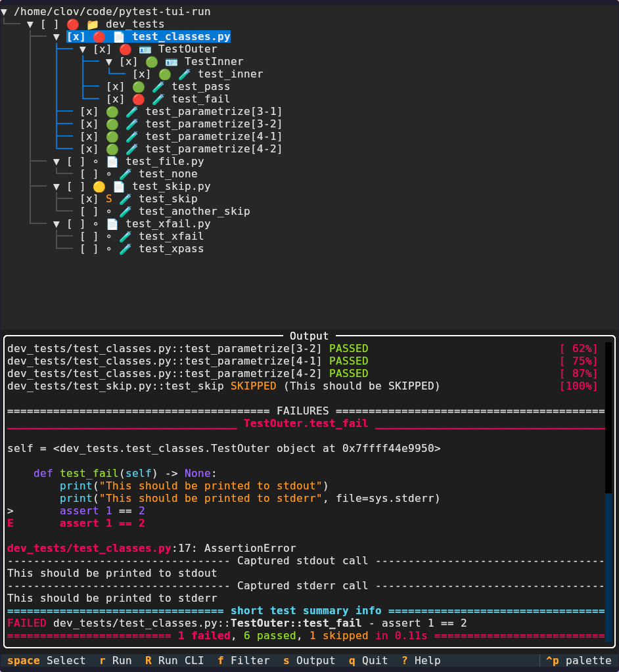Click the 'SKIPPED' status word in output

254,386
